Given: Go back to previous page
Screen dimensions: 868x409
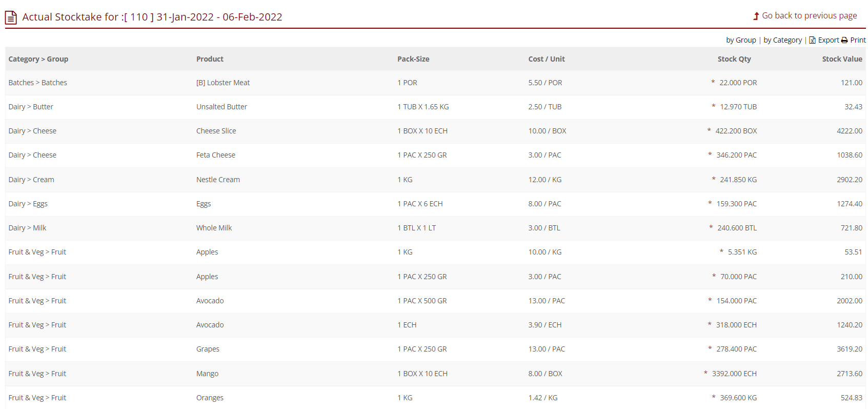Looking at the screenshot, I should 809,16.
